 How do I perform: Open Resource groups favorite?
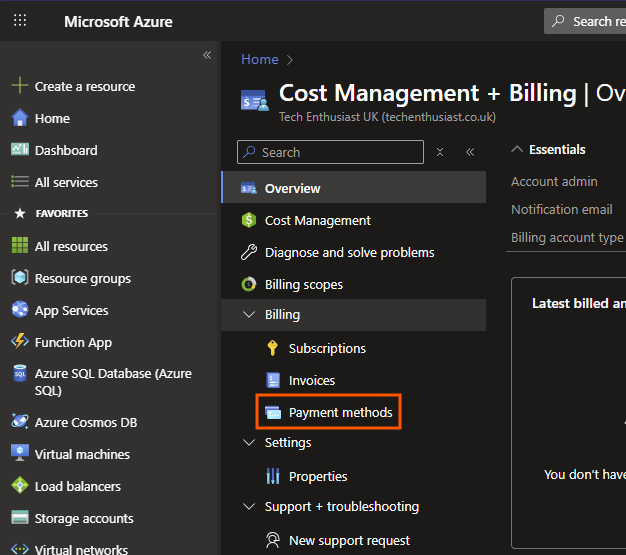click(x=83, y=278)
